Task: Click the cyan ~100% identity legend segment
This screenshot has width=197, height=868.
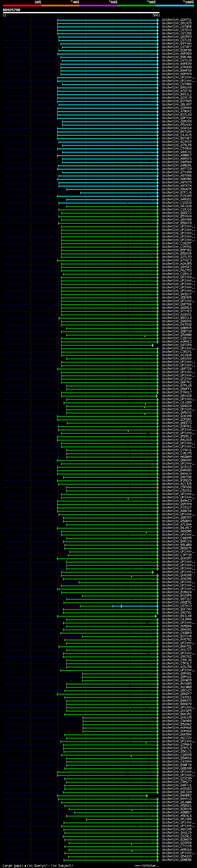Action: [x=175, y=6]
